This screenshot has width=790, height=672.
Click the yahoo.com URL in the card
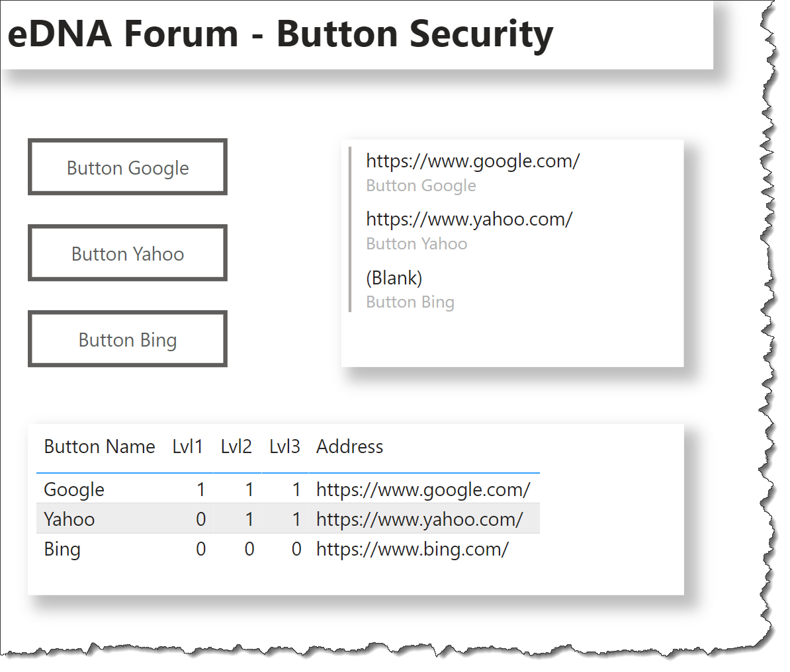point(469,219)
